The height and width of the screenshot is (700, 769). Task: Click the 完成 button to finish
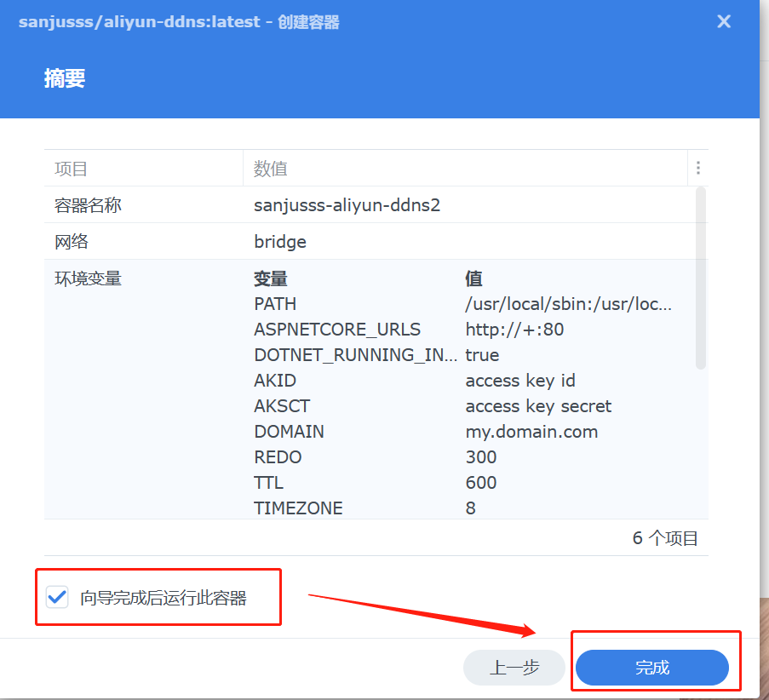[652, 668]
